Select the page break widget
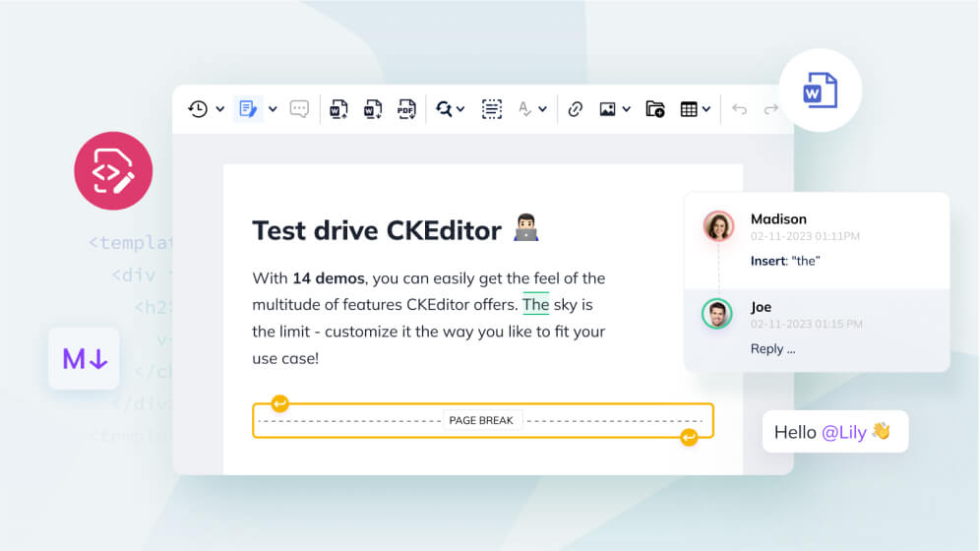Screen dimensions: 980x551 [482, 420]
